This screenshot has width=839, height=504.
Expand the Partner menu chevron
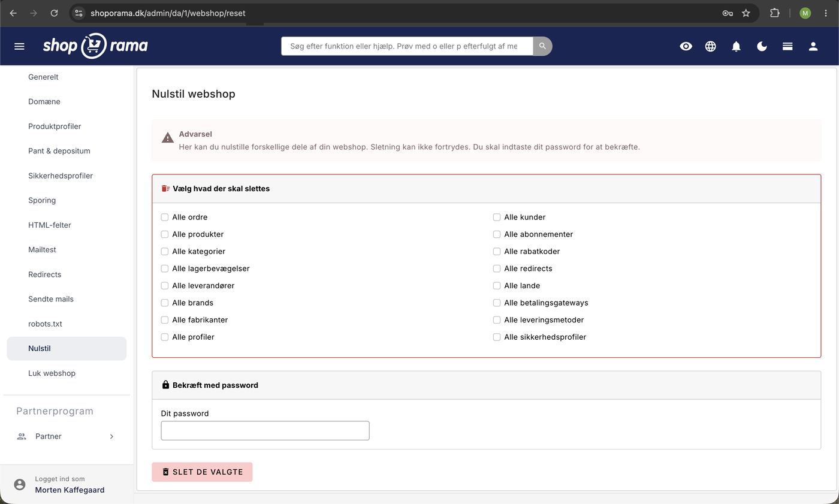pos(111,436)
